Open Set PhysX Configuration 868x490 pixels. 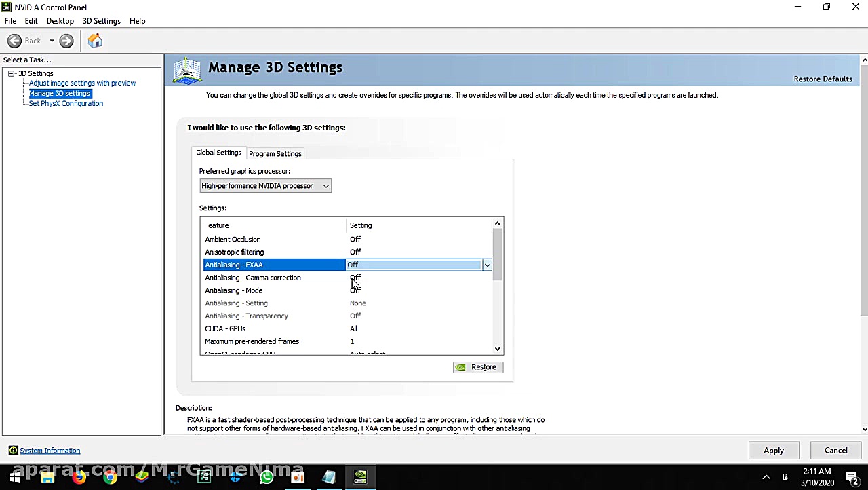point(66,103)
